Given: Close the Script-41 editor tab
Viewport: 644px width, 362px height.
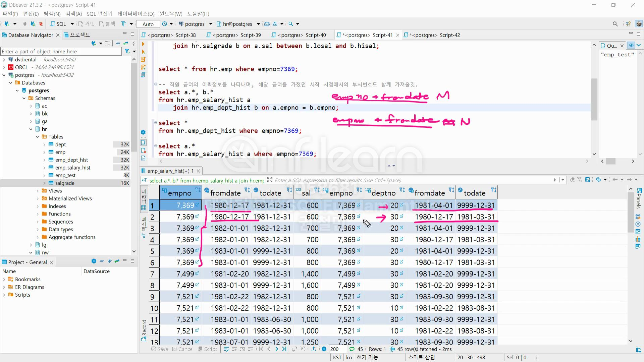Looking at the screenshot, I should tap(397, 35).
